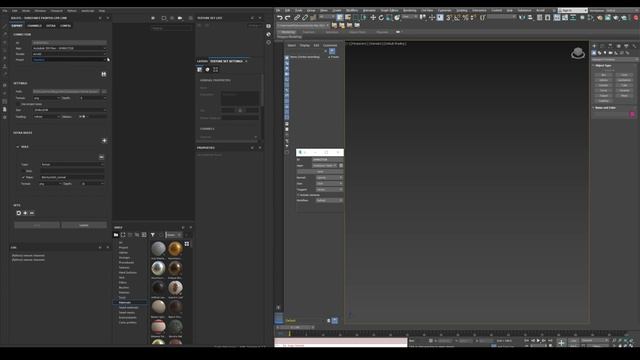Toggle the checkbox under the Format dropdown
This screenshot has height=360, width=640.
(x=18, y=104)
